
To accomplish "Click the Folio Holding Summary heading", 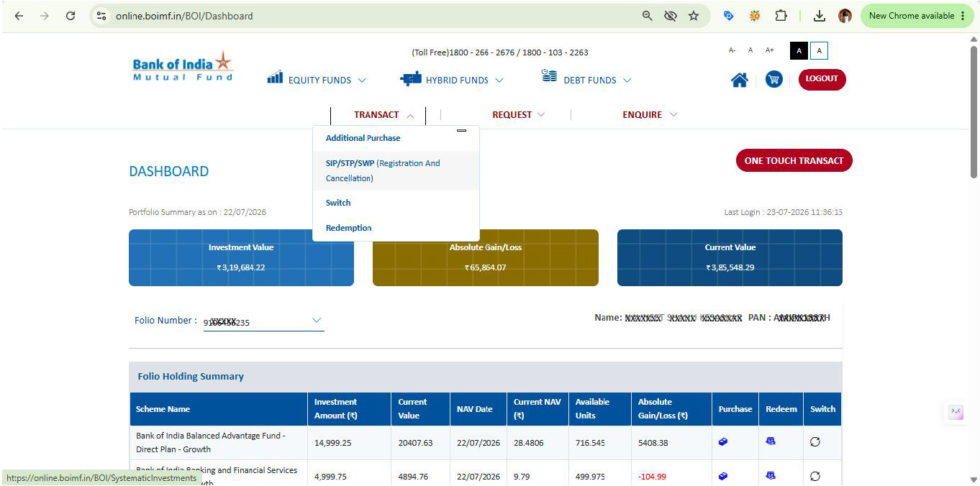I will (x=191, y=376).
